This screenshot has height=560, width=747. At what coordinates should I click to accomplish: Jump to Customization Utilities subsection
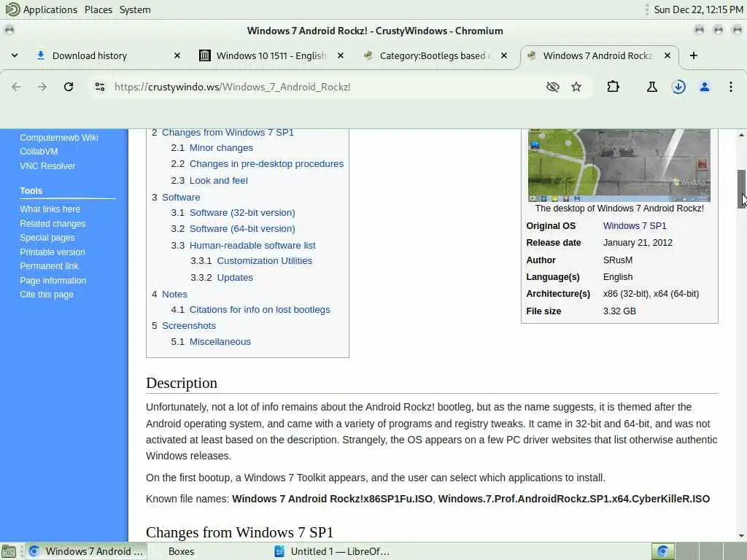click(264, 261)
